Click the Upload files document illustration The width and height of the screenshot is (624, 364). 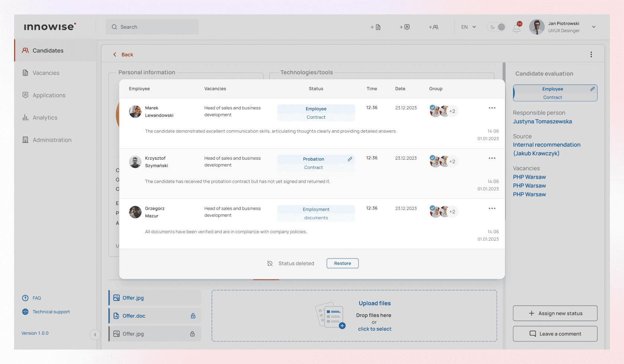330,315
